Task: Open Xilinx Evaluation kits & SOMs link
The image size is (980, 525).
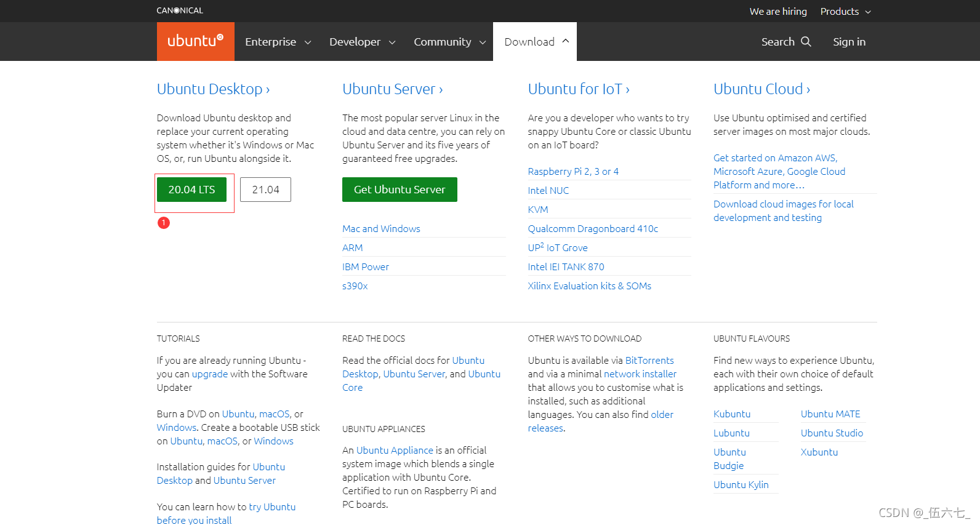Action: [x=589, y=286]
